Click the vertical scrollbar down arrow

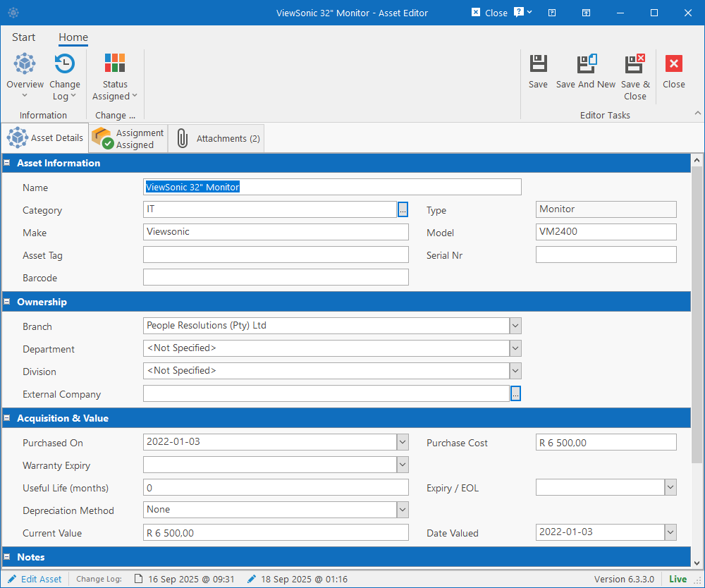click(697, 563)
